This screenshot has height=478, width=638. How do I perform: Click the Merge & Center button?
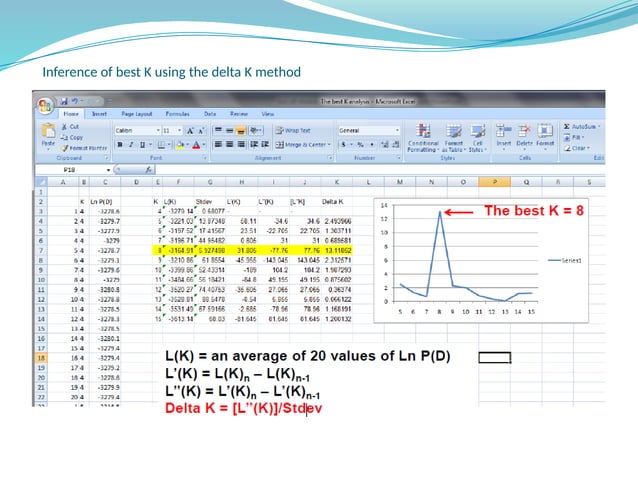303,144
